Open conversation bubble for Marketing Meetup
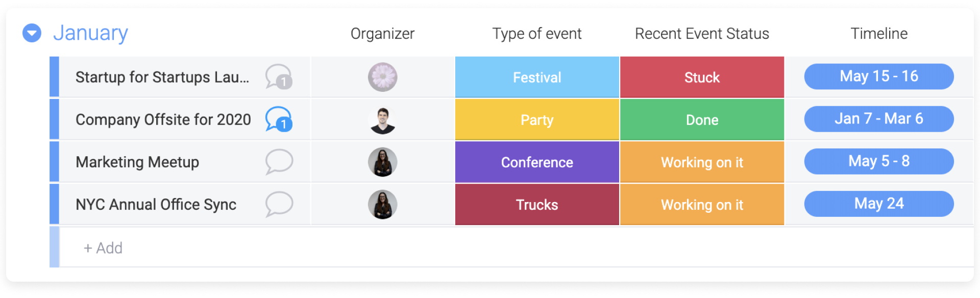Screen dimensions: 980x298 [x=279, y=162]
